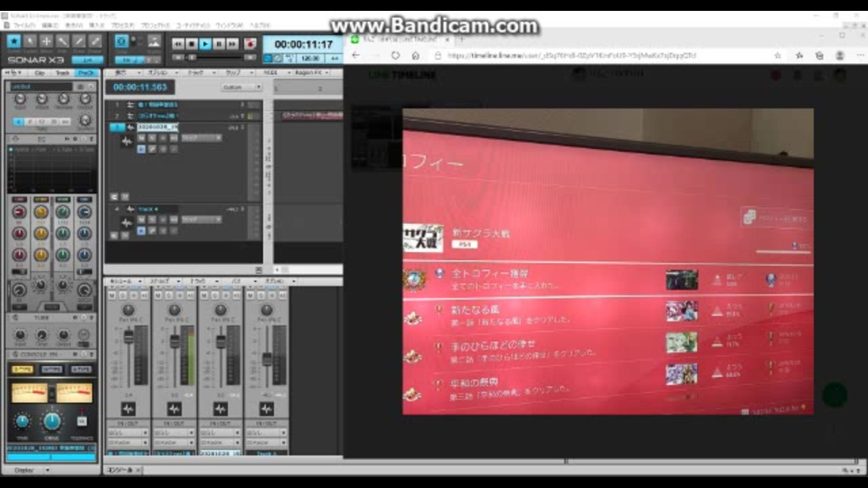Open the Window menu in SONAR
The image size is (868, 488).
click(x=229, y=25)
